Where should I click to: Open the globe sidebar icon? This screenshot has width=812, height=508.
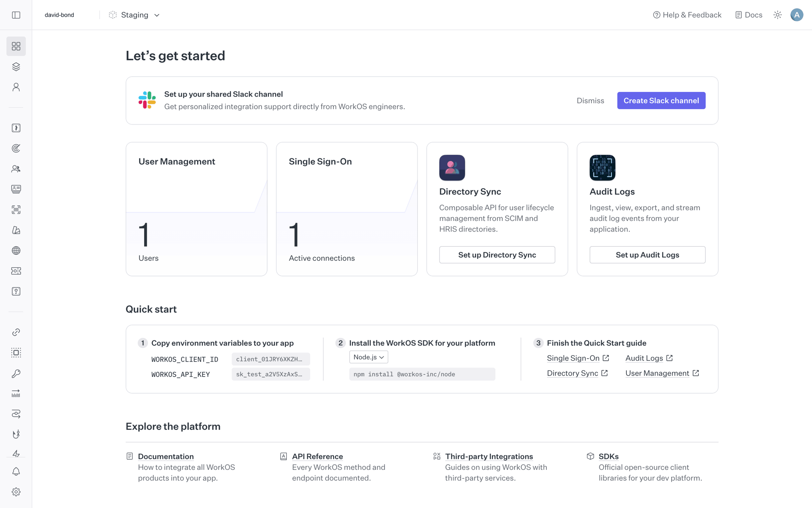16,250
